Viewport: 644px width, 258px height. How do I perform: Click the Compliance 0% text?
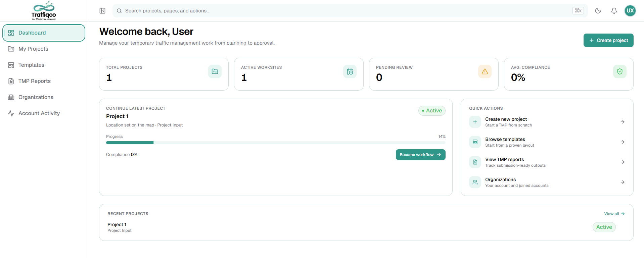click(122, 155)
